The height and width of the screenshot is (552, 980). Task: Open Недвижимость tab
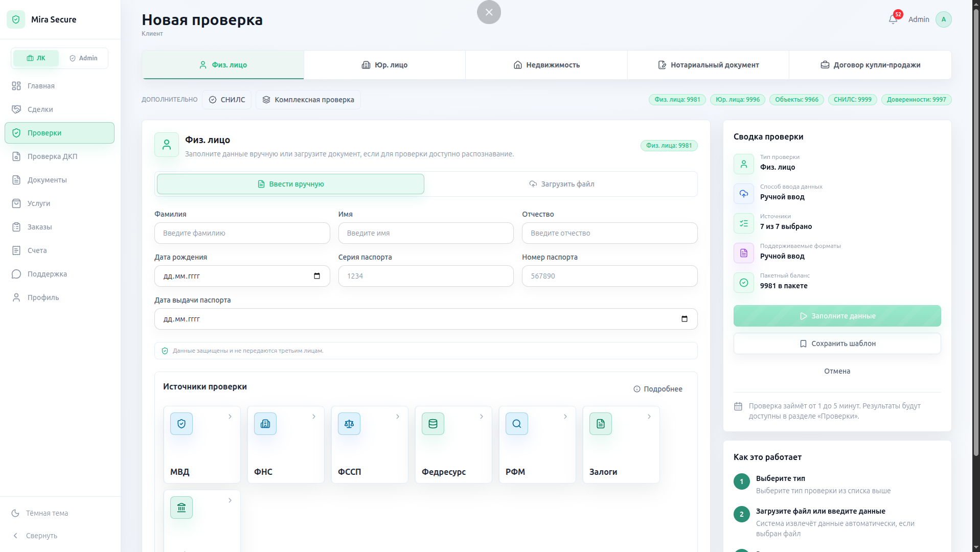pyautogui.click(x=546, y=65)
